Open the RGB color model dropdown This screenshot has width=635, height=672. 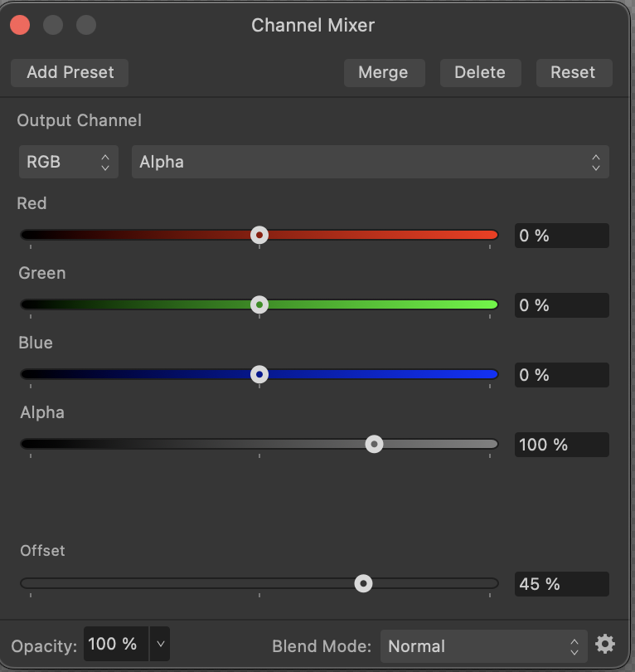coord(68,162)
